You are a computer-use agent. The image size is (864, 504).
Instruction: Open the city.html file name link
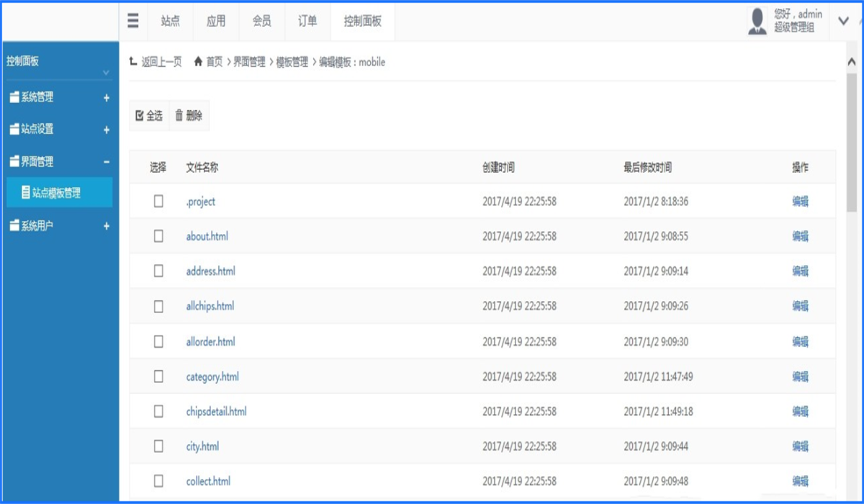pos(202,446)
